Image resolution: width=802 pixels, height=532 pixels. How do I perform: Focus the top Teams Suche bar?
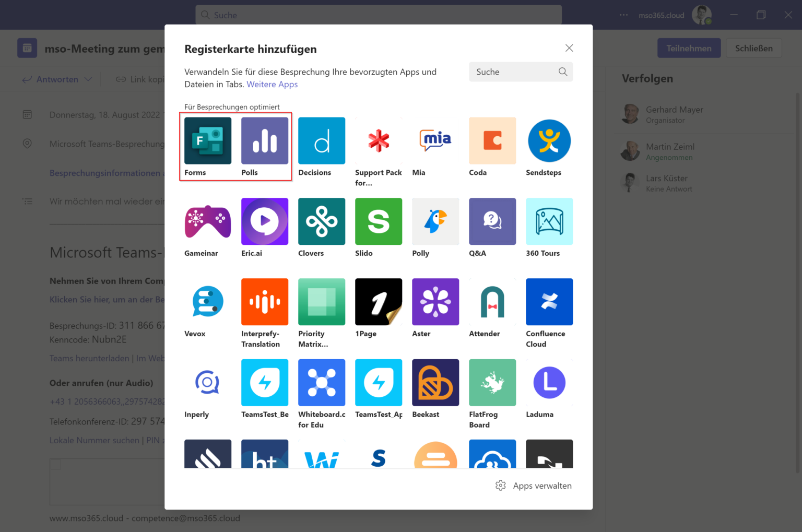click(379, 15)
